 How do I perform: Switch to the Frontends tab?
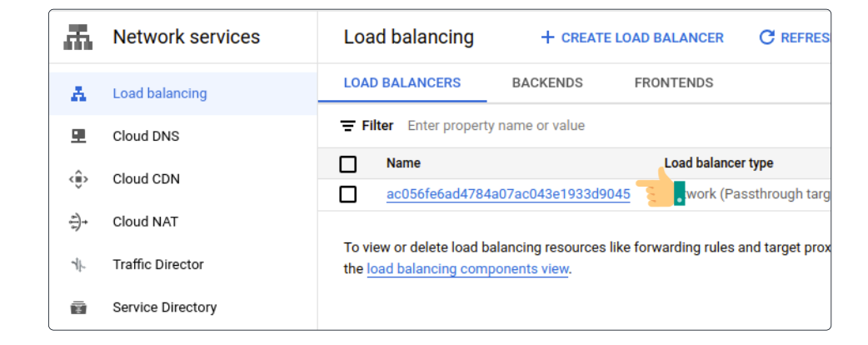(x=673, y=82)
